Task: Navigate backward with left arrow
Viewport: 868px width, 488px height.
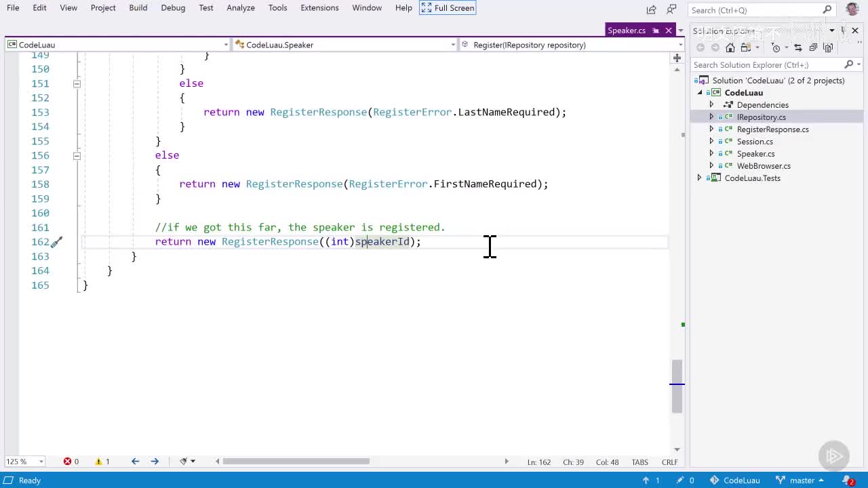Action: point(135,462)
